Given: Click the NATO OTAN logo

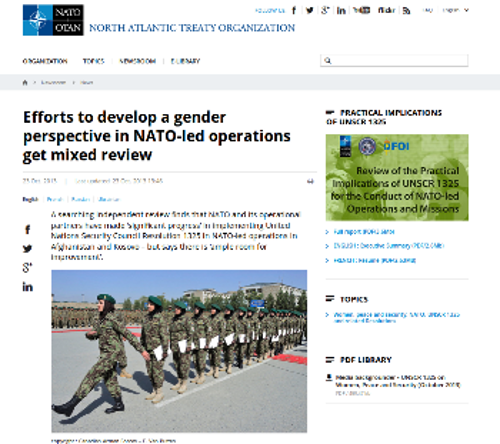Looking at the screenshot, I should pyautogui.click(x=53, y=20).
